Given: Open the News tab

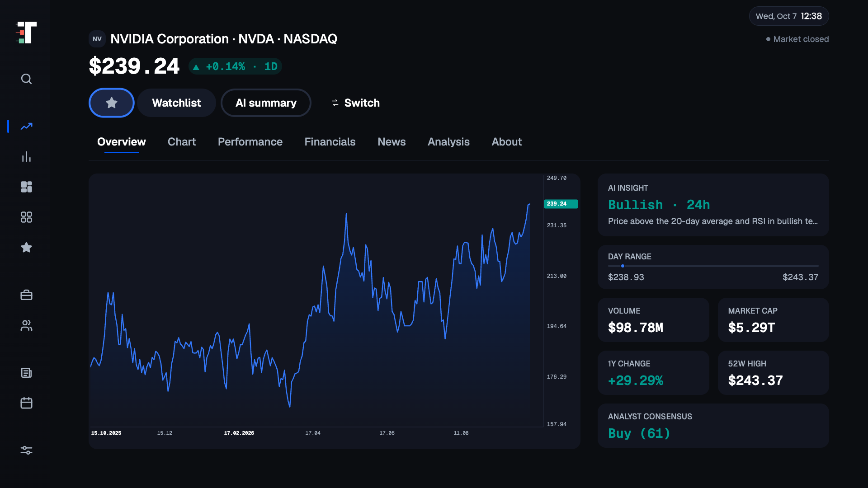Looking at the screenshot, I should pyautogui.click(x=392, y=142).
